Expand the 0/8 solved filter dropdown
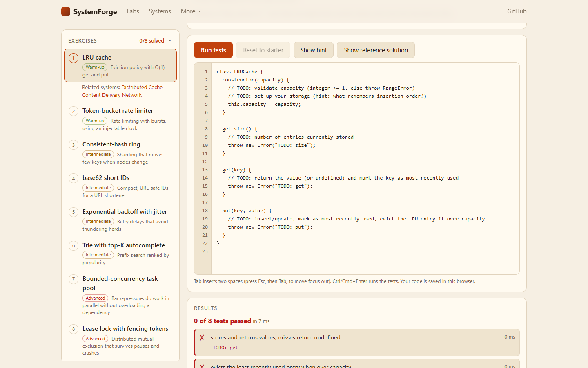Viewport: 588px width, 368px height. 155,41
